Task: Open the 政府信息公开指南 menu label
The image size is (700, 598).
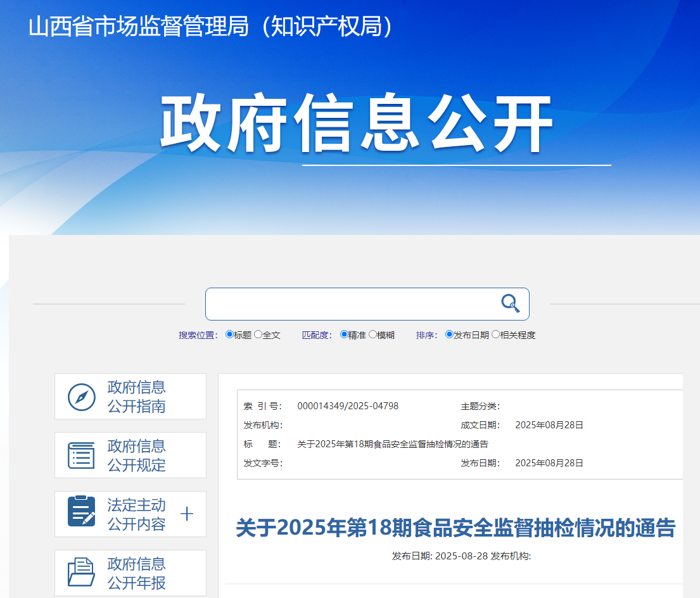Action: pyautogui.click(x=136, y=397)
